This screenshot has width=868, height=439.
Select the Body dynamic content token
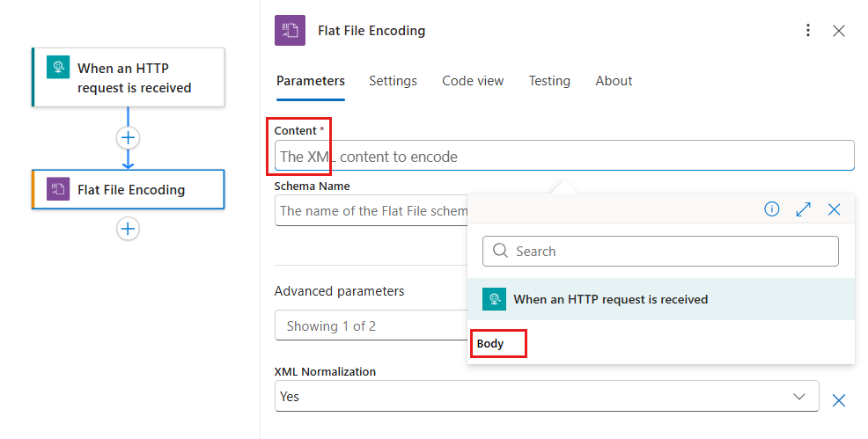pyautogui.click(x=490, y=344)
